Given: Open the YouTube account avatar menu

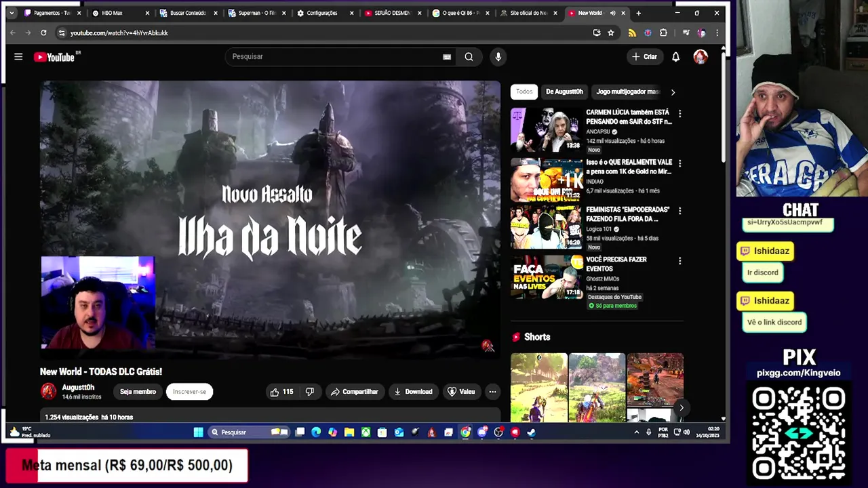Looking at the screenshot, I should point(701,57).
